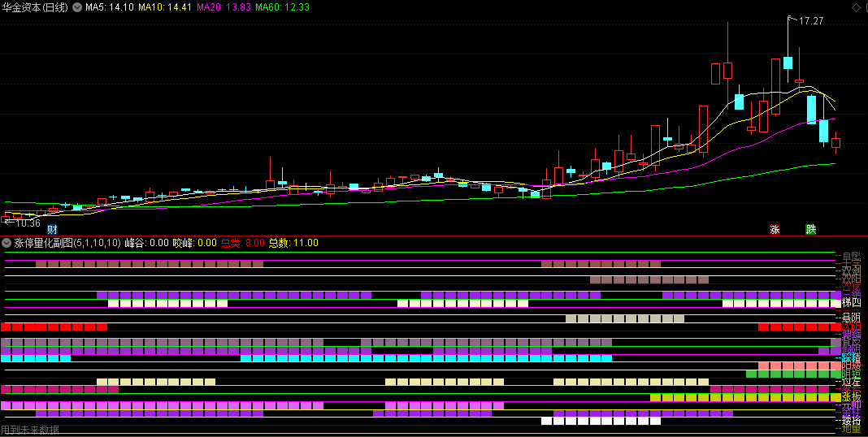Click the yellow 总数: 11.00 value
The width and height of the screenshot is (868, 437).
pyautogui.click(x=293, y=243)
